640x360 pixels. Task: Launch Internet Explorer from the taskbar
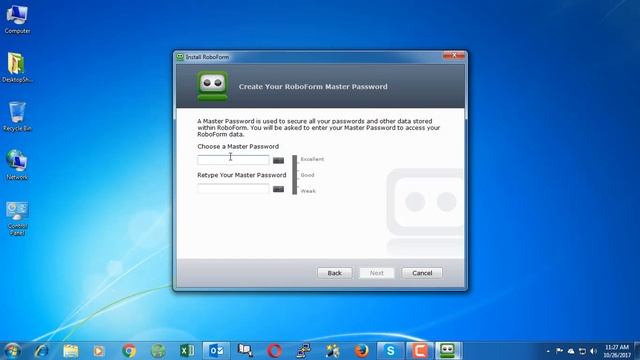click(x=41, y=351)
